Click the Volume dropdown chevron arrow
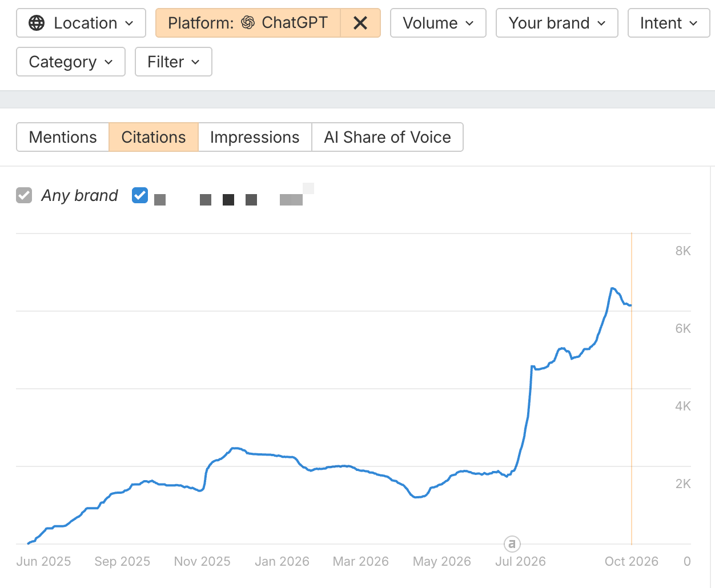Image resolution: width=715 pixels, height=588 pixels. [469, 23]
